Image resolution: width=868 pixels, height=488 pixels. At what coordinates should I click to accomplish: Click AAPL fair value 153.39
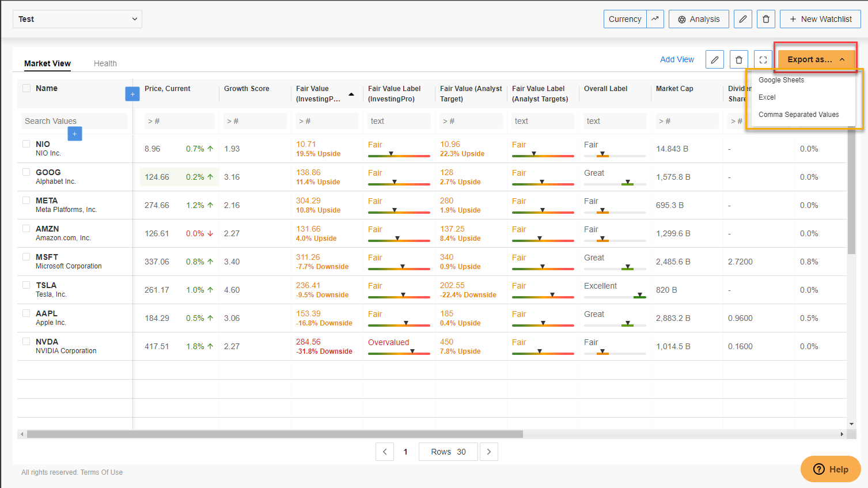[308, 313]
